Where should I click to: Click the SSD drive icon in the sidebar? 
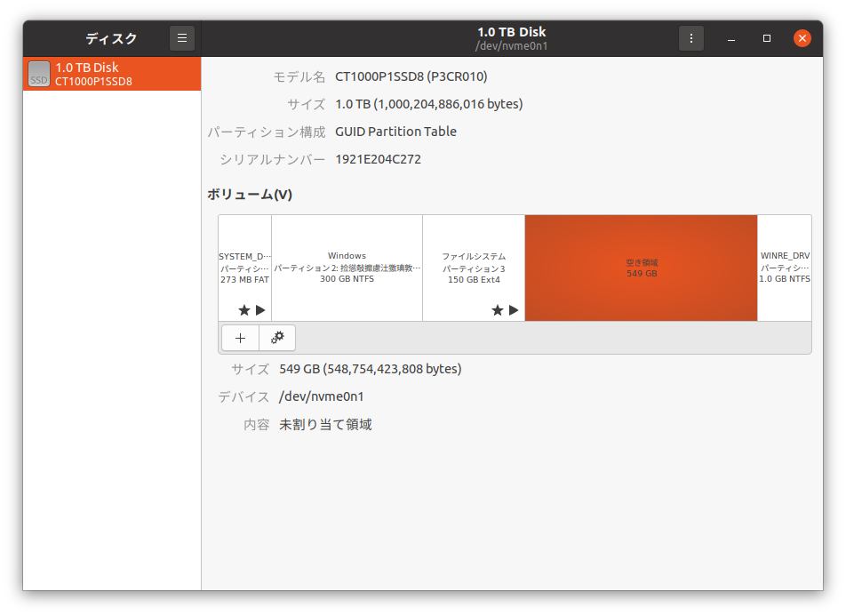(x=37, y=73)
